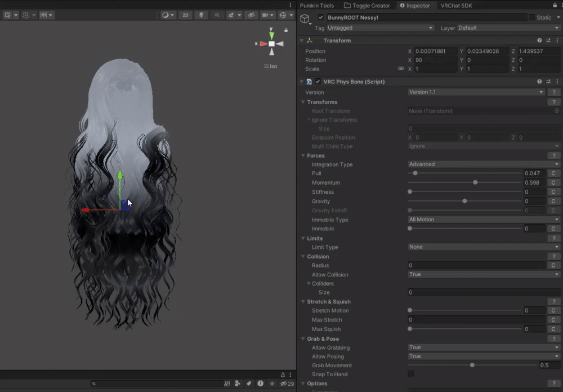The image size is (563, 392).
Task: Open the scene camera settings icon
Action: point(266,15)
